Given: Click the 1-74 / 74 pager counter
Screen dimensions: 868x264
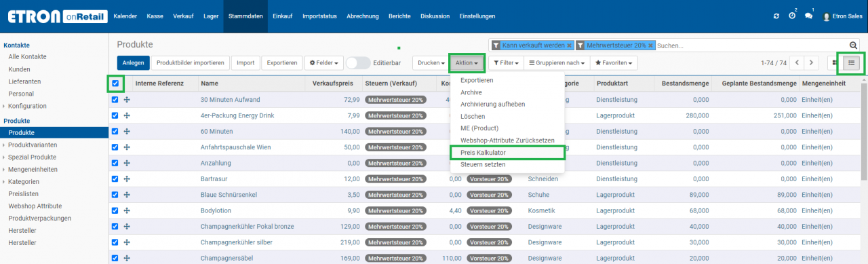Looking at the screenshot, I should coord(773,62).
